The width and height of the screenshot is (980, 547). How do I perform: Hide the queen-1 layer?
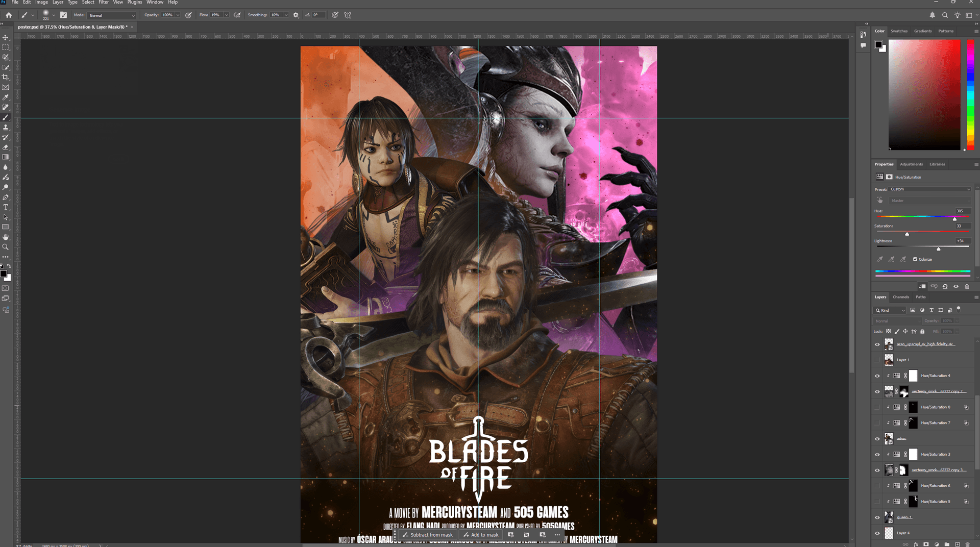coord(877,517)
